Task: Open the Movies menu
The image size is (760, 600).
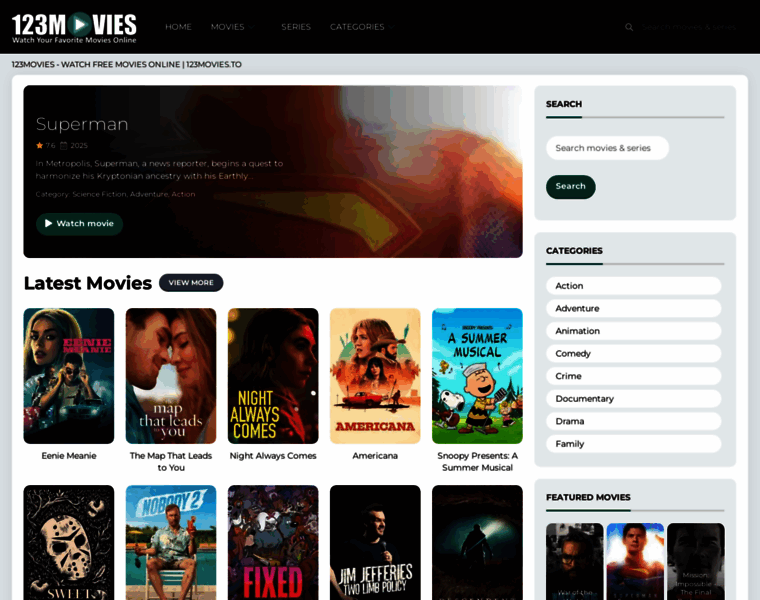Action: (227, 27)
